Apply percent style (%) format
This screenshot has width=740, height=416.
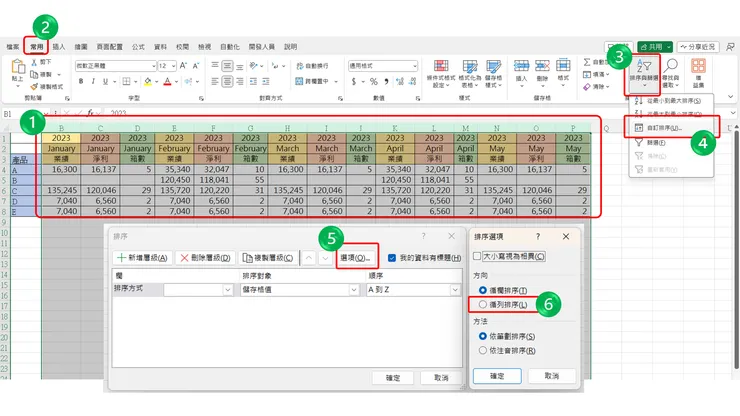click(x=374, y=82)
